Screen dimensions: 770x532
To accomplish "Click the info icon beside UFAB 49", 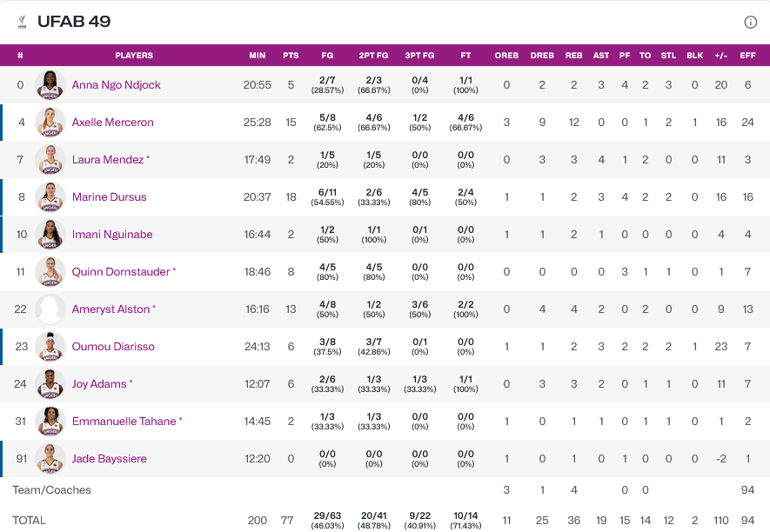I will pos(750,23).
